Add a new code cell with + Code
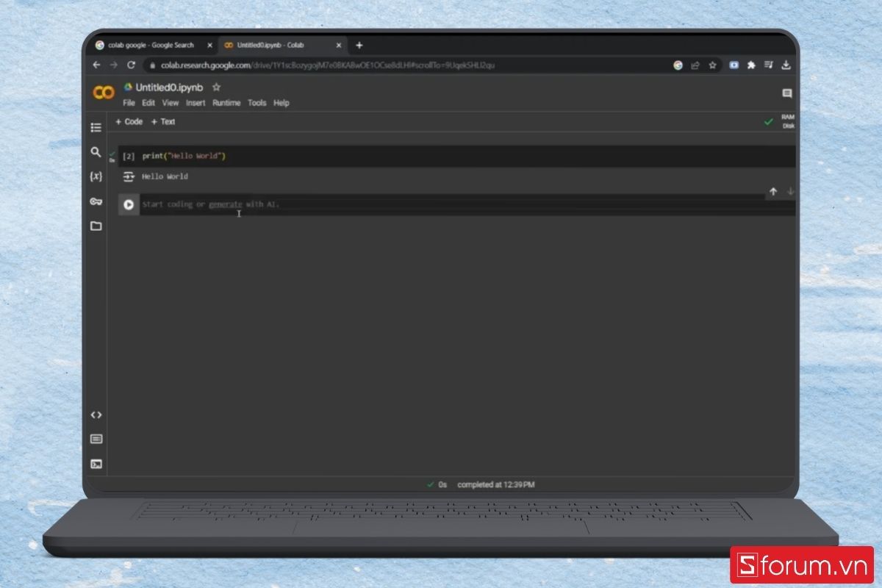 pos(129,122)
